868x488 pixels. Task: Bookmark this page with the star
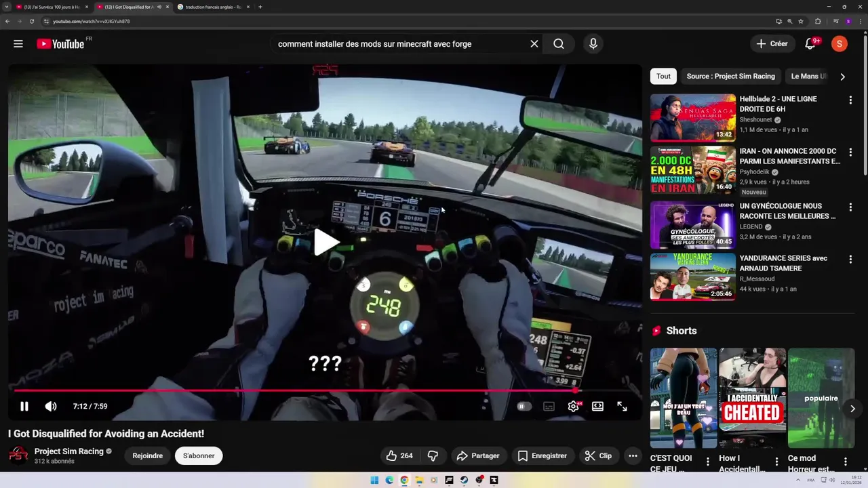pyautogui.click(x=801, y=21)
